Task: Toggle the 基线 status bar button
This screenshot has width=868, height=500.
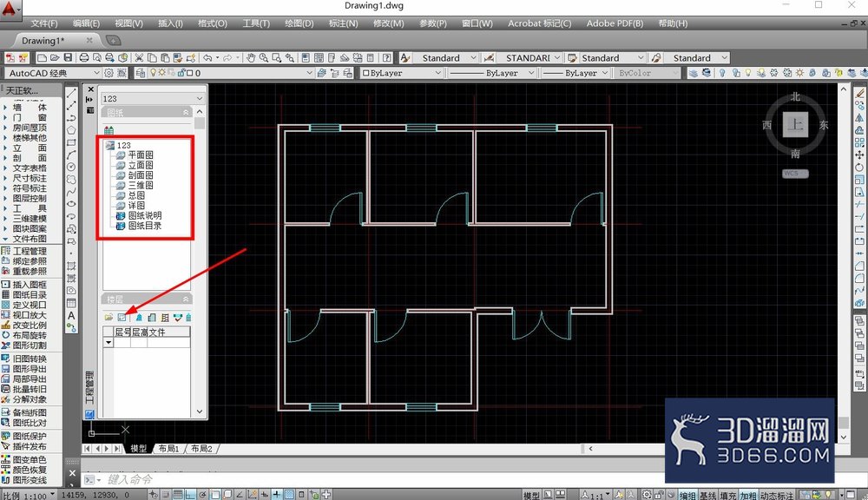Action: [x=707, y=496]
